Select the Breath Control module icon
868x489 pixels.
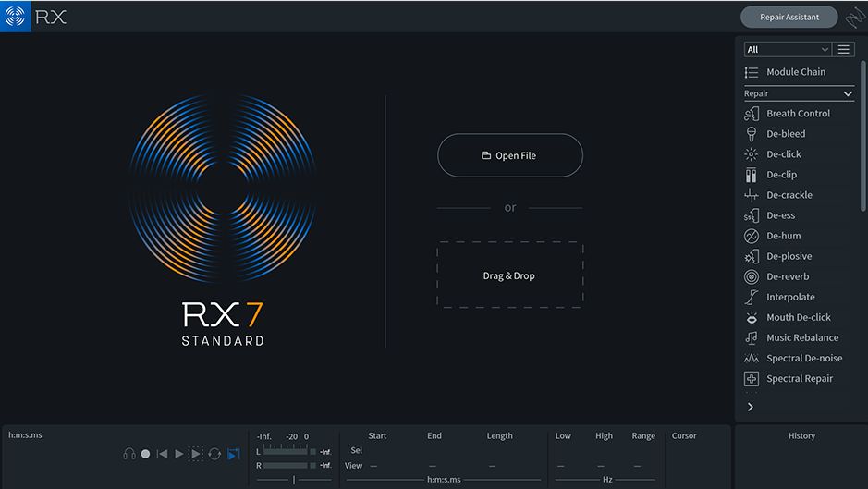752,114
